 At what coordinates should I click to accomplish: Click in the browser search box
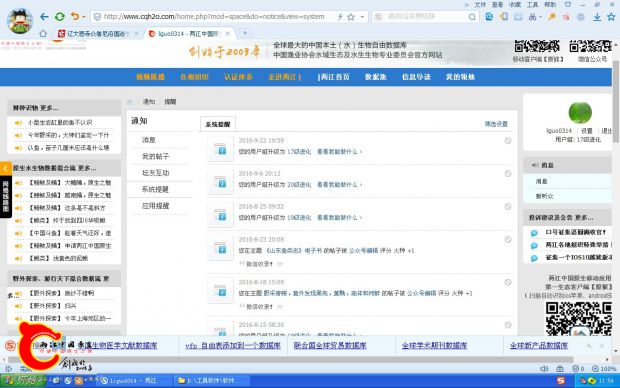(x=425, y=17)
